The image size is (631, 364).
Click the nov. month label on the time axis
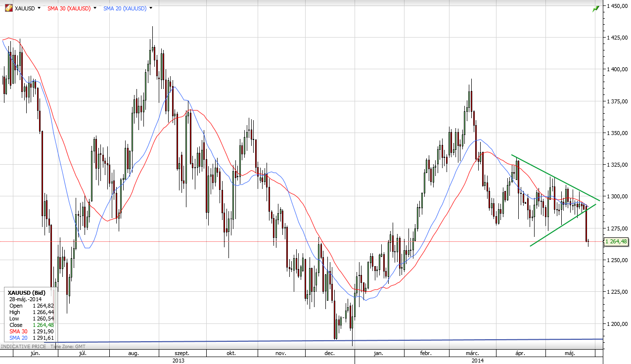280,354
